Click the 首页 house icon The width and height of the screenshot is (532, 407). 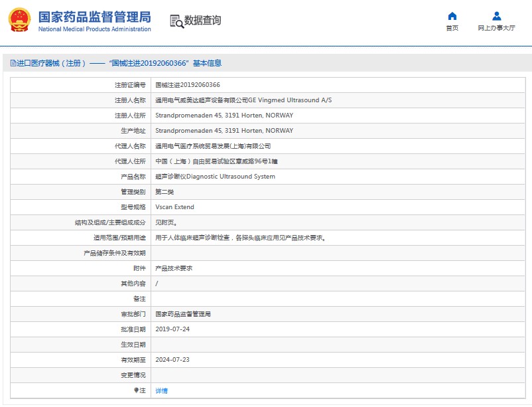(x=452, y=17)
